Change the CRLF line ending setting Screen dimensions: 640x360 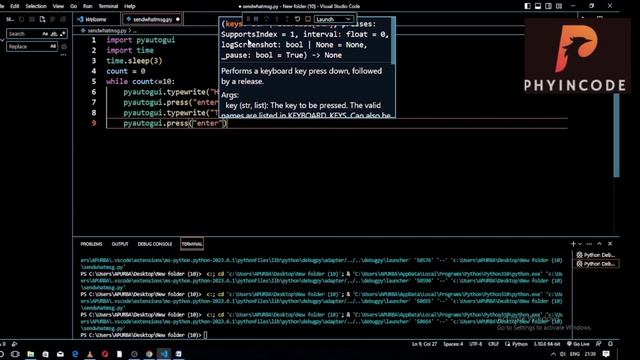pos(493,344)
